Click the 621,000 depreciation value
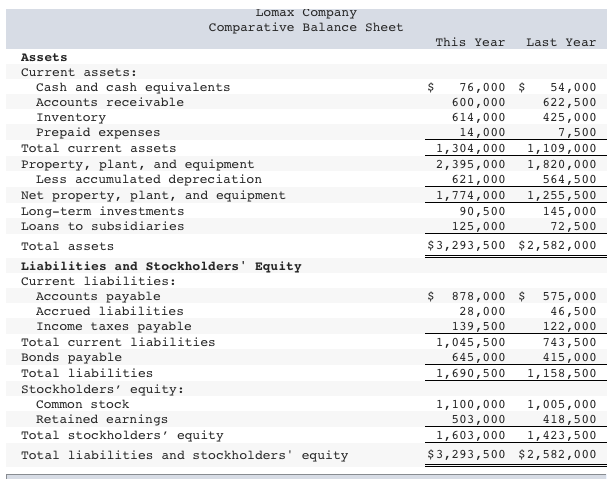This screenshot has height=480, width=616. [x=478, y=179]
